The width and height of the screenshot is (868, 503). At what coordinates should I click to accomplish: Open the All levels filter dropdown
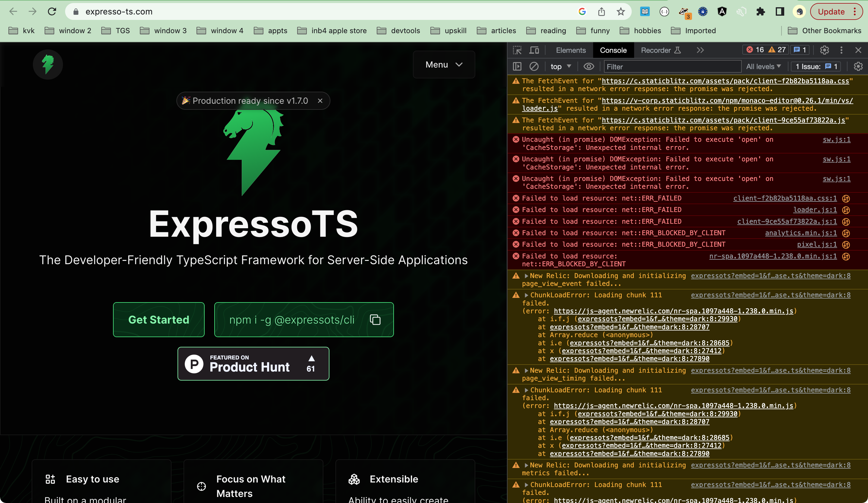(x=764, y=66)
